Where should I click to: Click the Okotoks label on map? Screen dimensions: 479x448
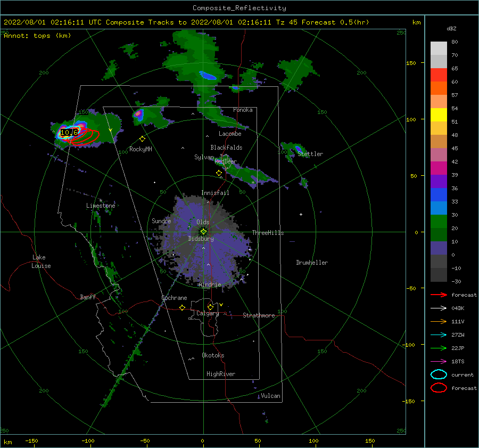(213, 356)
